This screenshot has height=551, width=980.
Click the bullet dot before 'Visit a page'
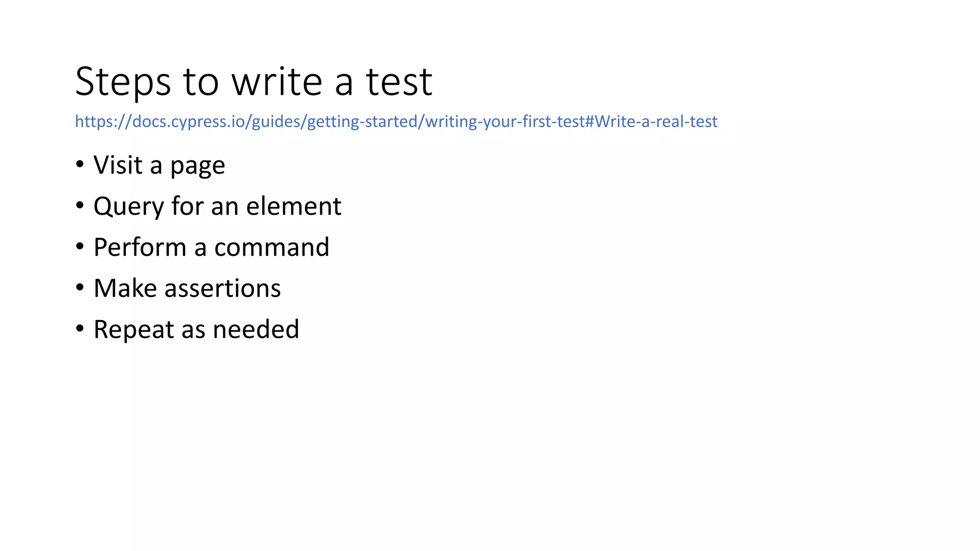coord(80,165)
